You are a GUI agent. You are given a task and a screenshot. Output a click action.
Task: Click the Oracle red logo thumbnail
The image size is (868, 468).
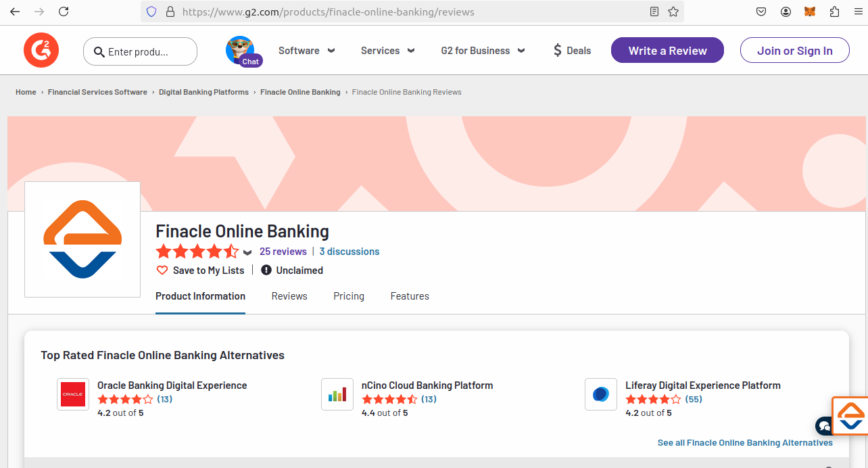click(73, 394)
